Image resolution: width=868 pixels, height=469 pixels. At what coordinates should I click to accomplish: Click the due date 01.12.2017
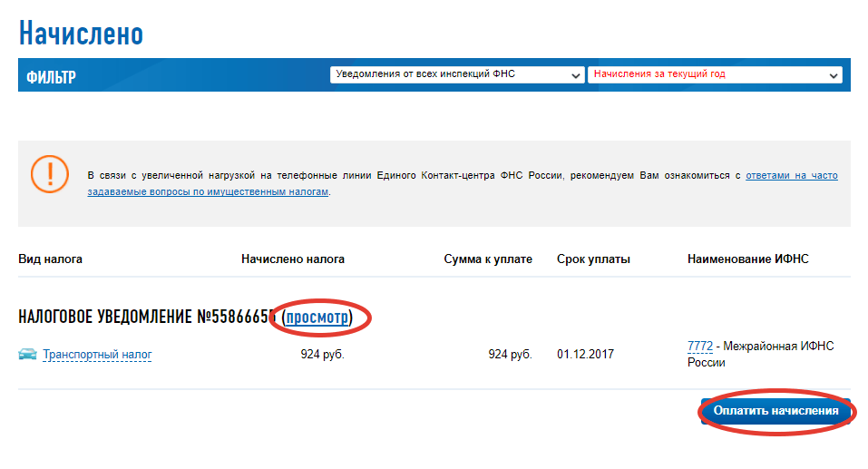click(x=585, y=355)
